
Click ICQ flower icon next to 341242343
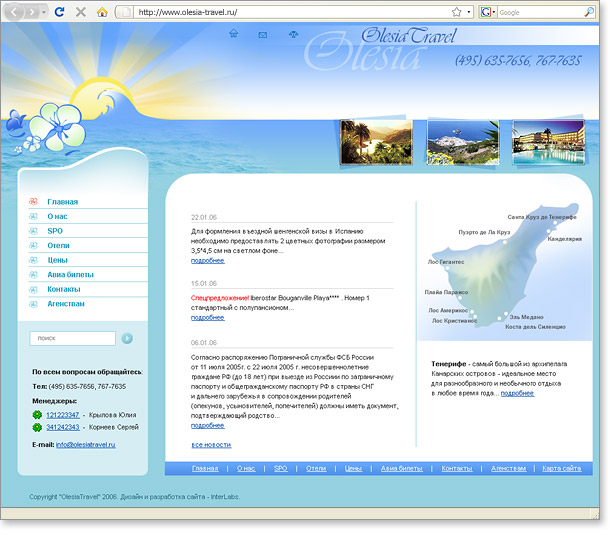coord(37,427)
